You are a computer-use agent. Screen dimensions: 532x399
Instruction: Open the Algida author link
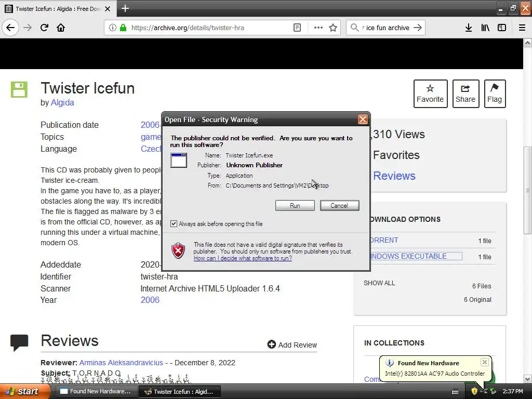click(62, 102)
